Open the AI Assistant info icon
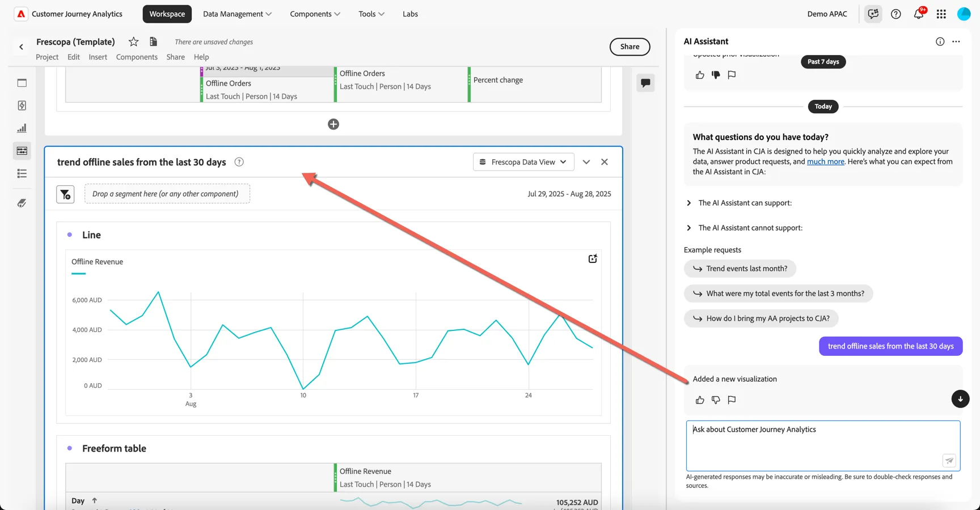980x510 pixels. click(x=940, y=41)
